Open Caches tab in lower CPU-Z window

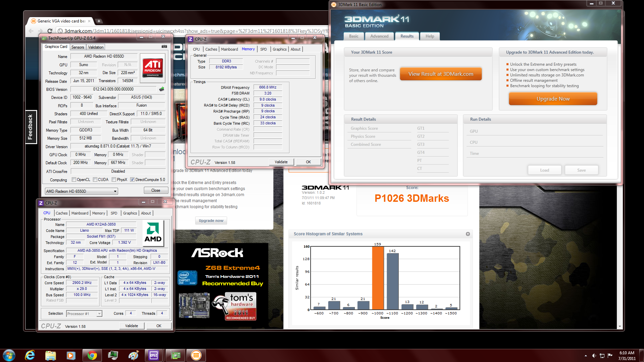click(62, 213)
